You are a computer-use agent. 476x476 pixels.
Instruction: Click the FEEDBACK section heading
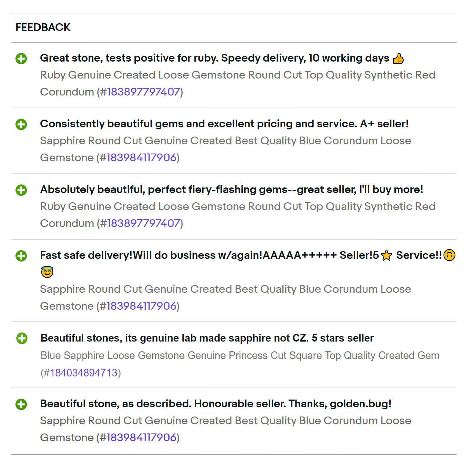pos(43,27)
